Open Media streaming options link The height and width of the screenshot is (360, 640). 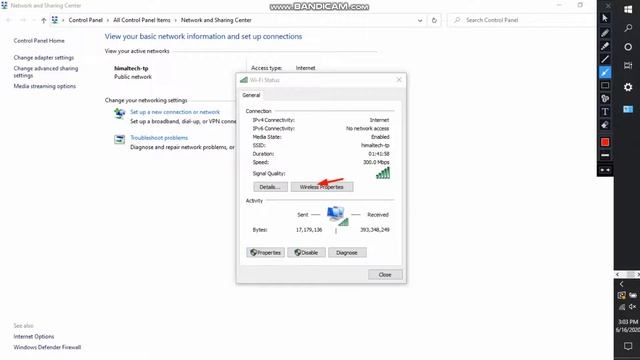pos(44,86)
